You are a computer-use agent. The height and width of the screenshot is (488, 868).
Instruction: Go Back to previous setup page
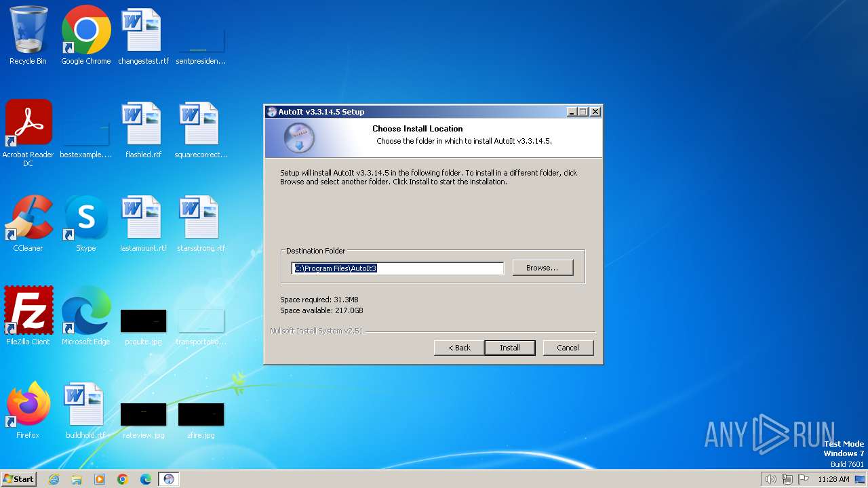459,348
